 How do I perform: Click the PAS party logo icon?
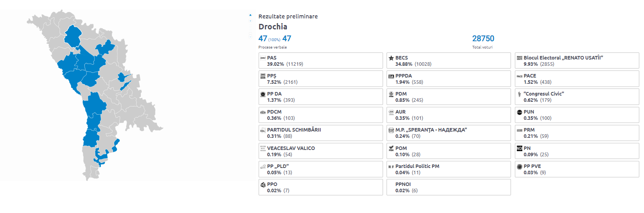pos(263,58)
